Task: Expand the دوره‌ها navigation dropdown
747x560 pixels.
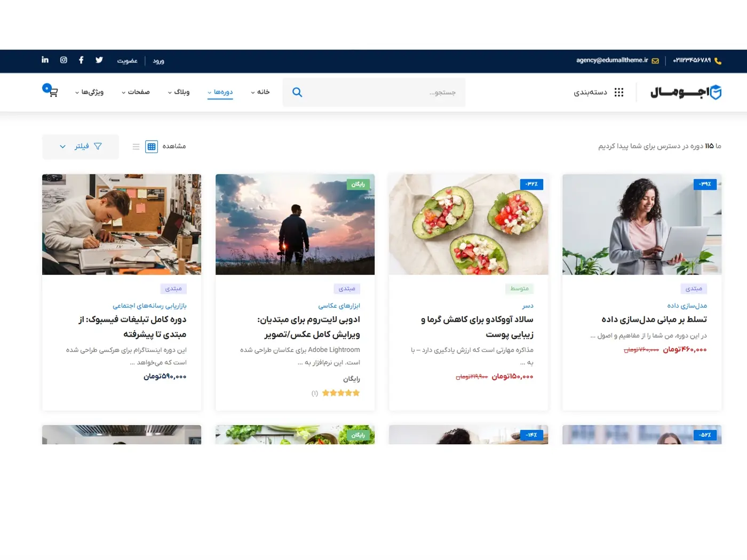Action: coord(220,92)
